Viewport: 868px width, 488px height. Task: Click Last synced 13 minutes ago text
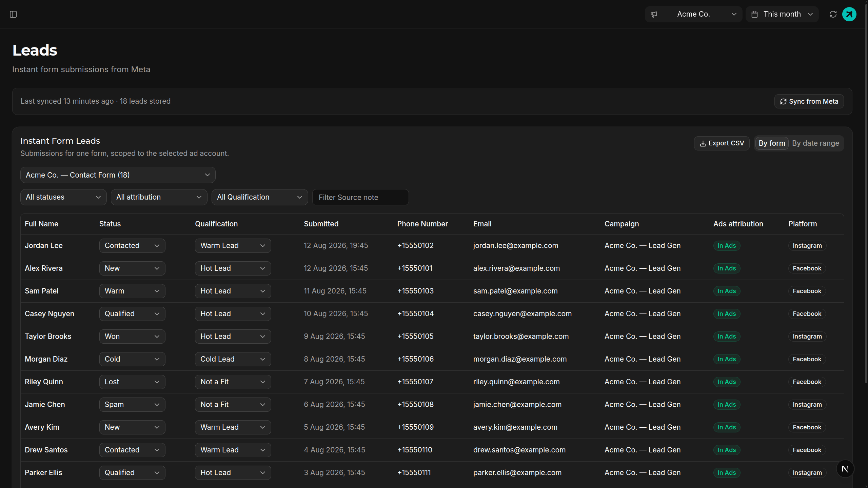tap(67, 101)
